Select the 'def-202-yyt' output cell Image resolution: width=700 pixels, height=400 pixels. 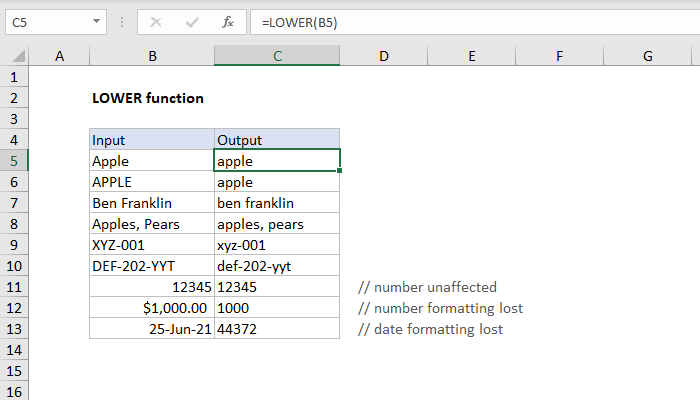pyautogui.click(x=277, y=266)
